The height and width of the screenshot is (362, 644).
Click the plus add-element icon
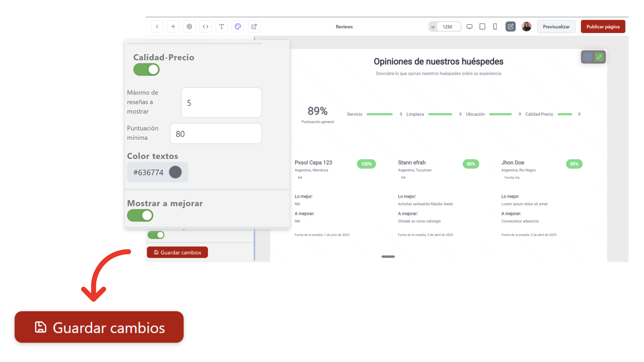click(x=173, y=26)
